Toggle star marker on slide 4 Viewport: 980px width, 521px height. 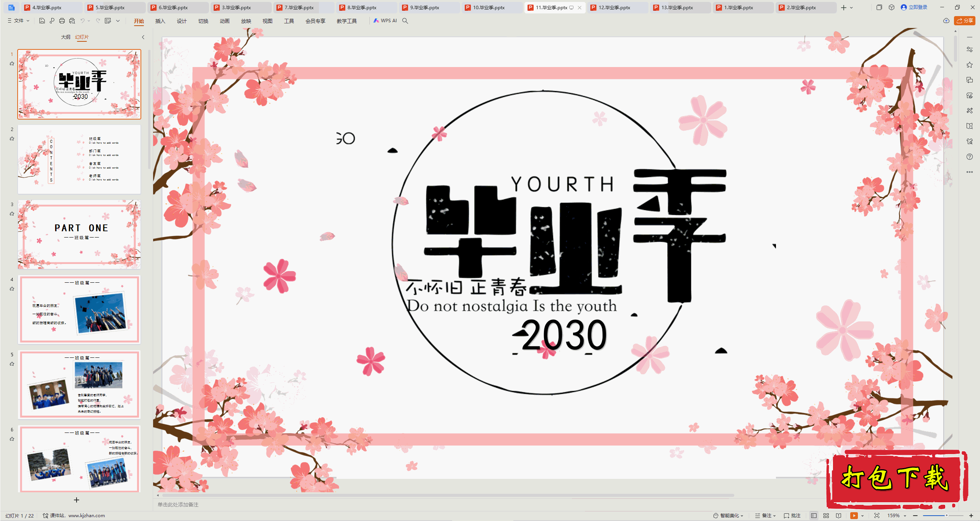pyautogui.click(x=12, y=289)
